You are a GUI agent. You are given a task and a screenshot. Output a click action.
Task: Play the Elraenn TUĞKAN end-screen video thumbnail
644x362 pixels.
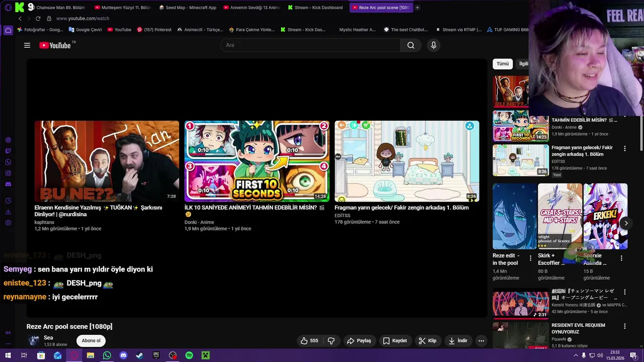[107, 161]
